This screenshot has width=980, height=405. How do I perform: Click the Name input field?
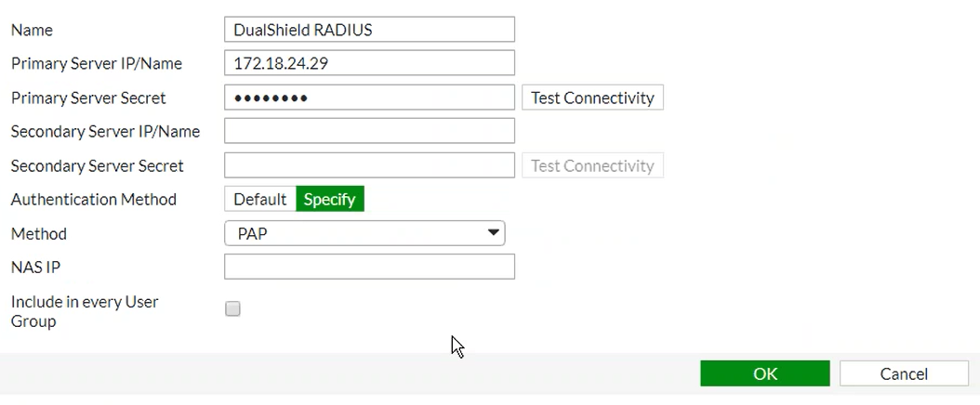tap(369, 30)
